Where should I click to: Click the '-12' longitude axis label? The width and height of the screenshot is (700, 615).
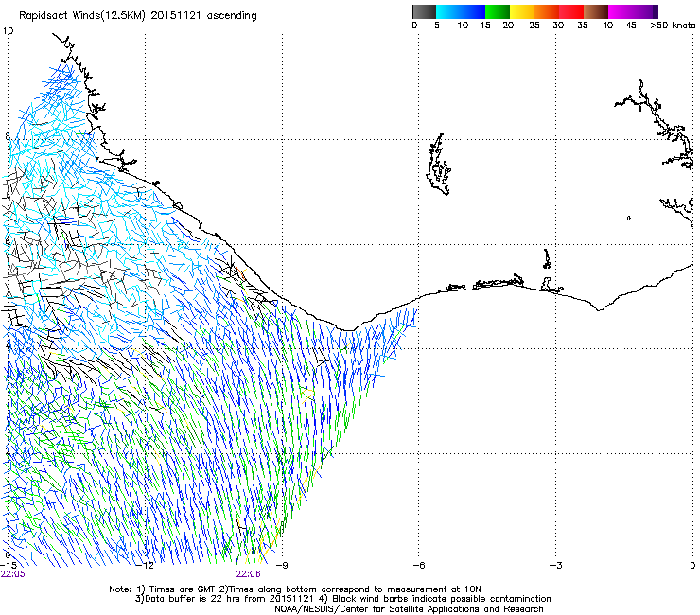pos(146,565)
